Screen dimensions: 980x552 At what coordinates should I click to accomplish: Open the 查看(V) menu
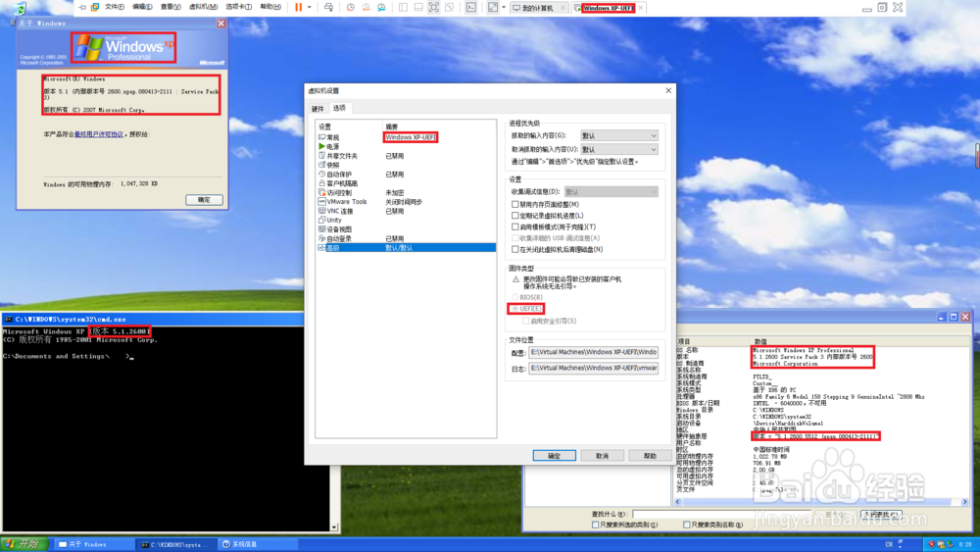[x=171, y=7]
